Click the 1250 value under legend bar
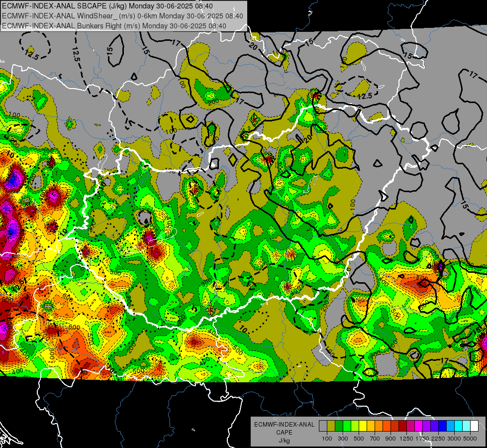Image resolution: width=487 pixels, height=448 pixels. click(x=406, y=439)
